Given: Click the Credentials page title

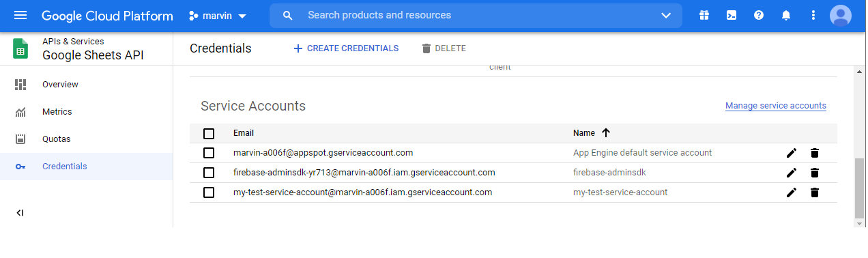Looking at the screenshot, I should click(220, 48).
